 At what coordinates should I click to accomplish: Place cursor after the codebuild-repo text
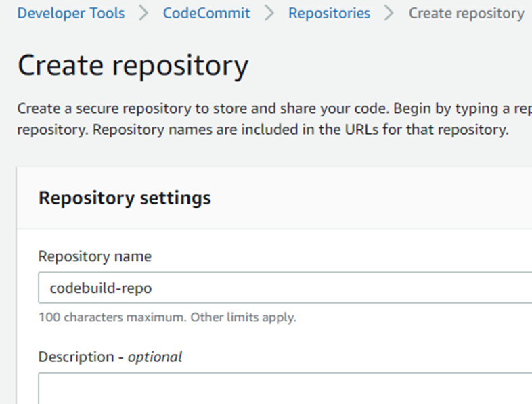pyautogui.click(x=154, y=288)
